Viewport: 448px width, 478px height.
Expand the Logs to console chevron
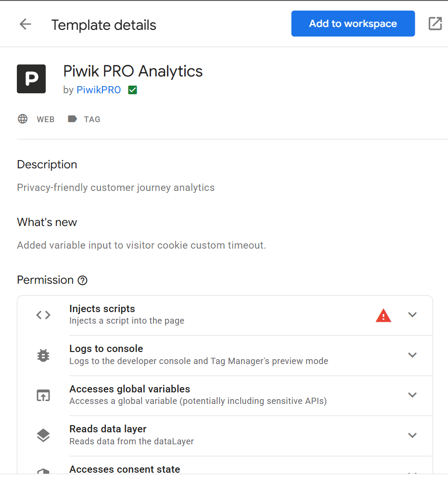412,355
